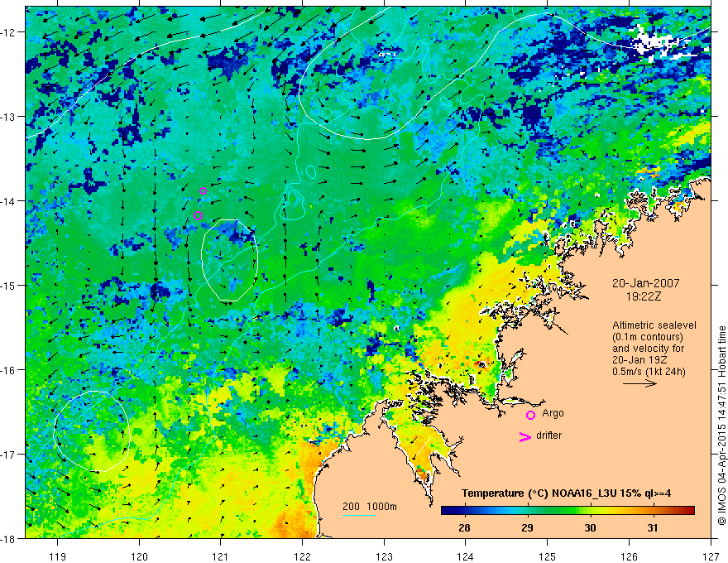Click longitude axis label 123
The height and width of the screenshot is (563, 728).
click(384, 556)
